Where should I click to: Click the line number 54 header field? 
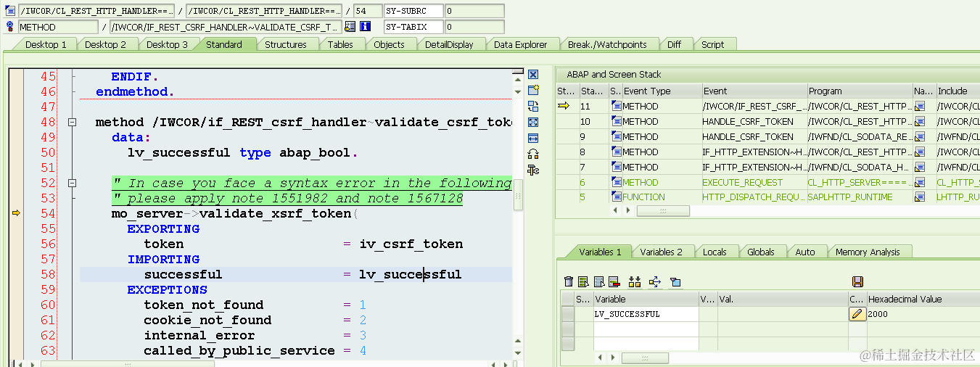368,11
